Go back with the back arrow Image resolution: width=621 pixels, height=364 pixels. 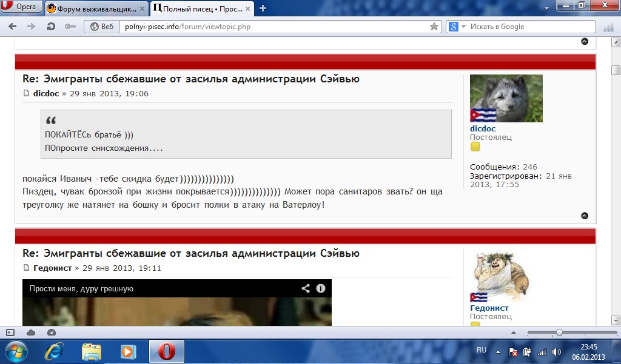tap(13, 27)
